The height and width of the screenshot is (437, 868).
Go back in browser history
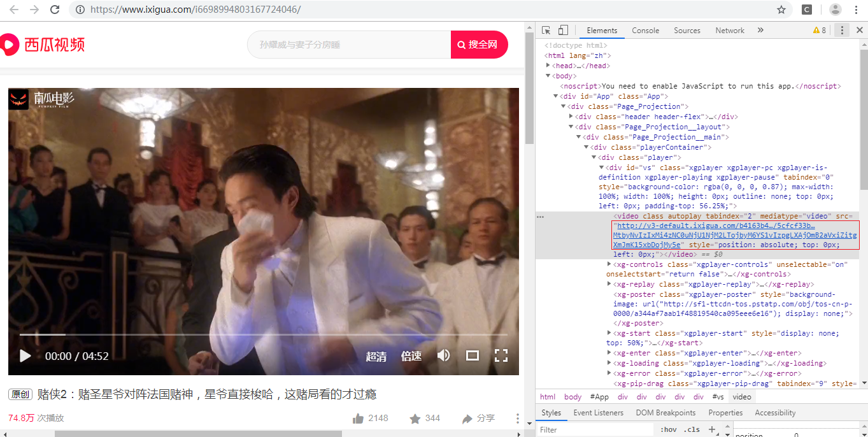tap(14, 10)
